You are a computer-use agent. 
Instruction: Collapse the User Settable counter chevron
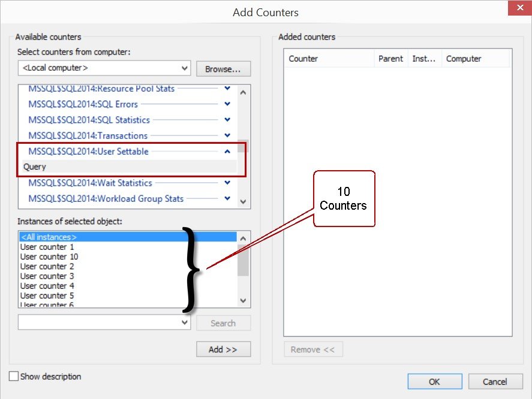click(x=227, y=151)
